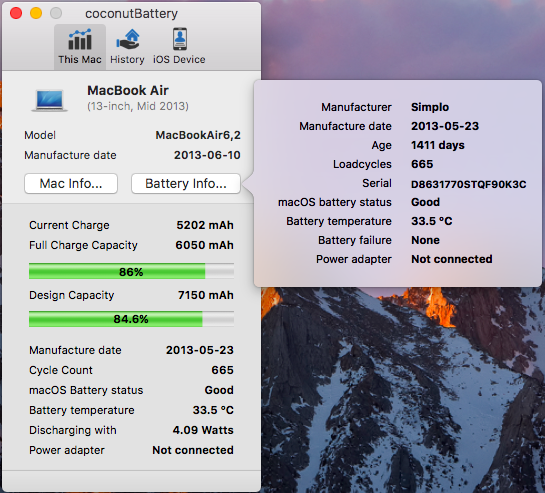The image size is (545, 493).
Task: Click the 6050 mAh full charge capacity
Action: (x=204, y=245)
